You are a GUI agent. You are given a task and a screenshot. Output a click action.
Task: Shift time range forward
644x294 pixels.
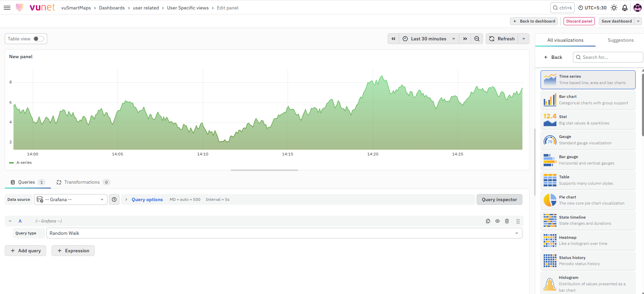click(465, 39)
